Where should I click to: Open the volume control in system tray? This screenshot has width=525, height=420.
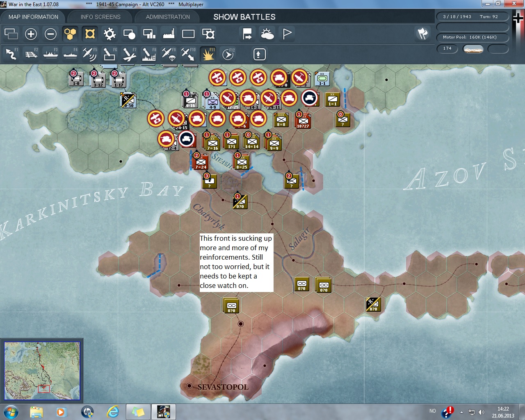point(482,412)
